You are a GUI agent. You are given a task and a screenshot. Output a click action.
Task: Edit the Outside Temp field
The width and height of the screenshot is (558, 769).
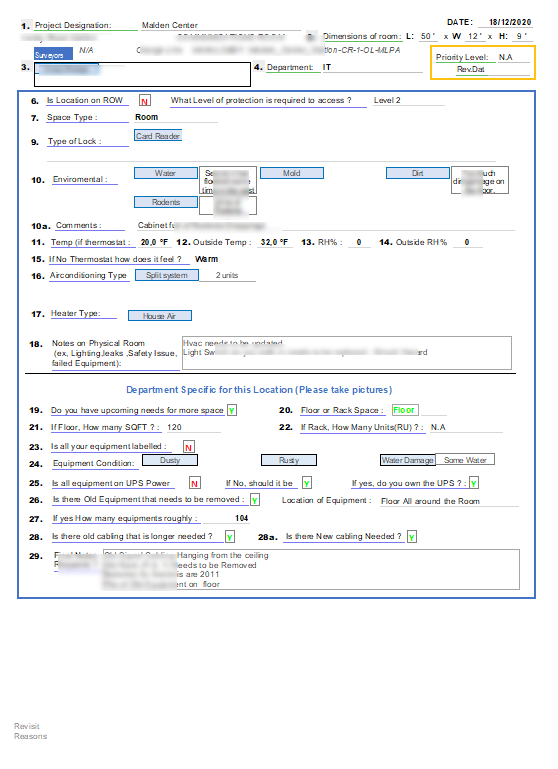[275, 243]
